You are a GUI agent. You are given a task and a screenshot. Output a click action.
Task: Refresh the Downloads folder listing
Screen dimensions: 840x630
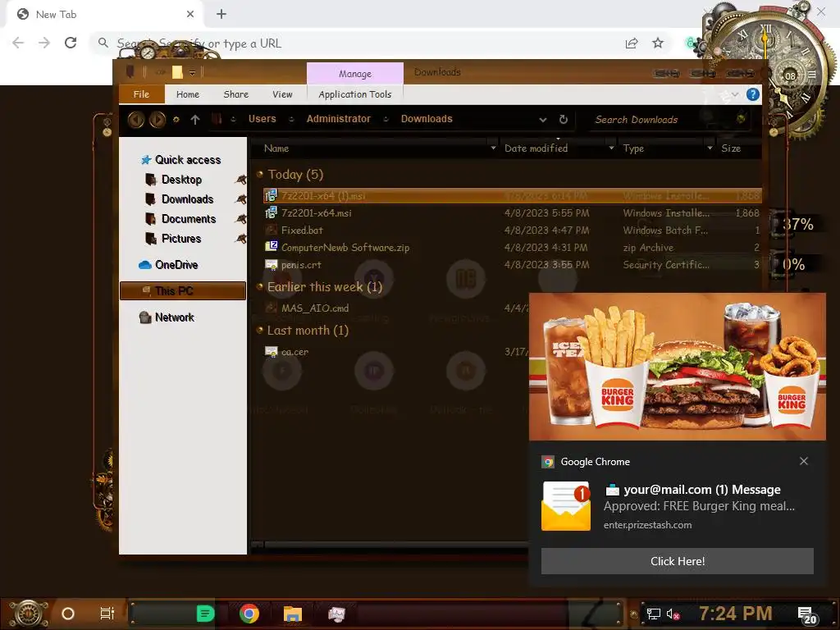(x=563, y=120)
